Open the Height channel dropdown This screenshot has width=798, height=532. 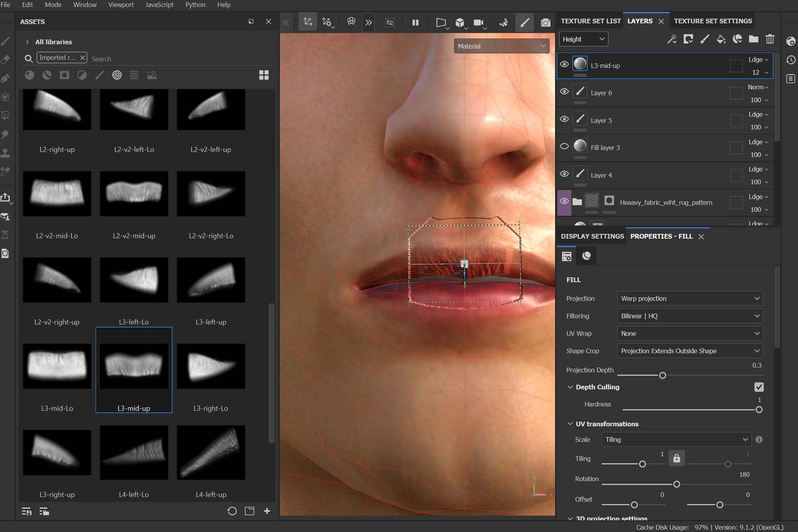click(x=583, y=39)
